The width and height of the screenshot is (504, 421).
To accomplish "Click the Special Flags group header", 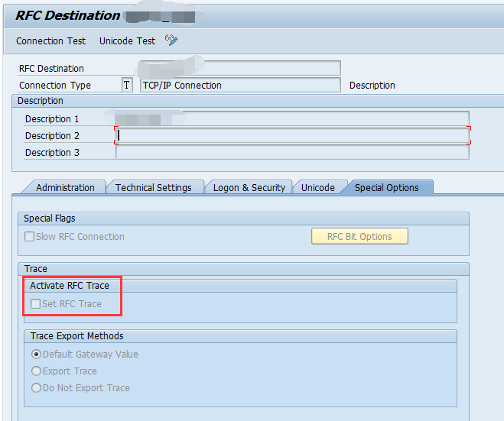I will pyautogui.click(x=243, y=219).
